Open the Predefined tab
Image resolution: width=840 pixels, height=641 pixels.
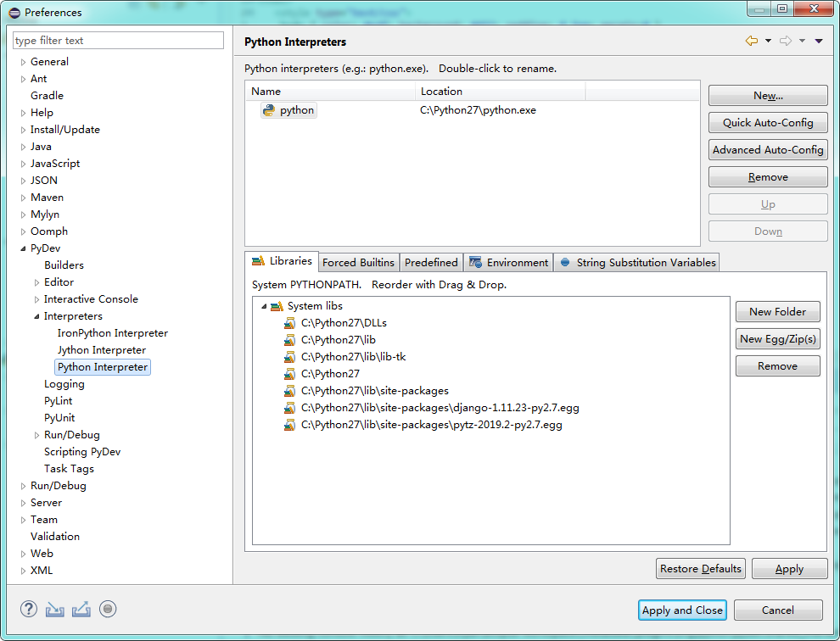click(431, 262)
